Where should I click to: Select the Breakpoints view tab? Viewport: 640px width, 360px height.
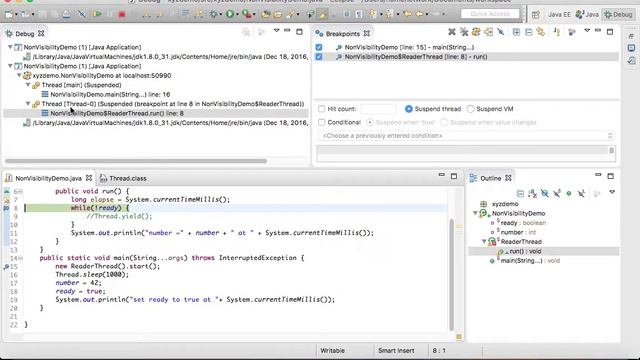(x=342, y=33)
